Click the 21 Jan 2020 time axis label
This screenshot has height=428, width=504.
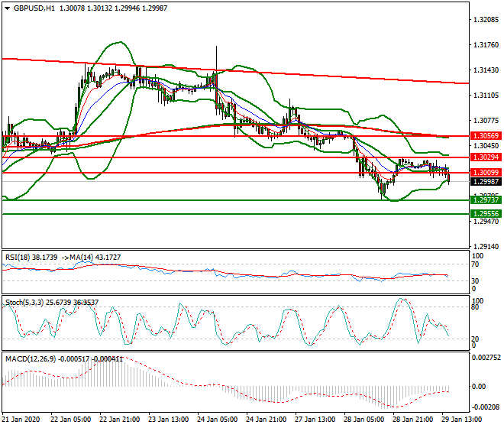21,420
